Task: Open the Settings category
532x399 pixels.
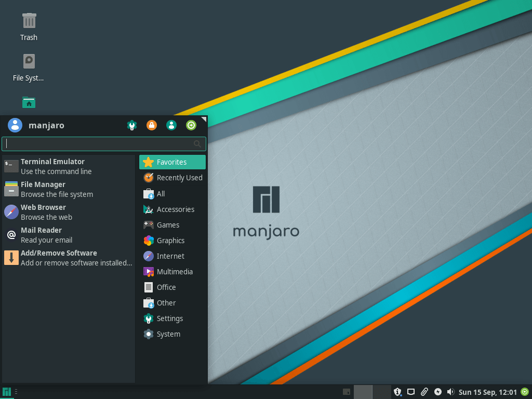Action: tap(172, 318)
